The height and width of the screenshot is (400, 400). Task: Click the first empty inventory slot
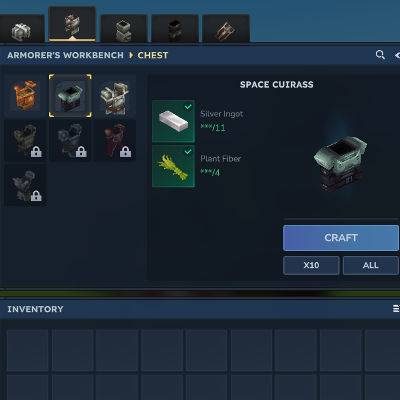[28, 350]
